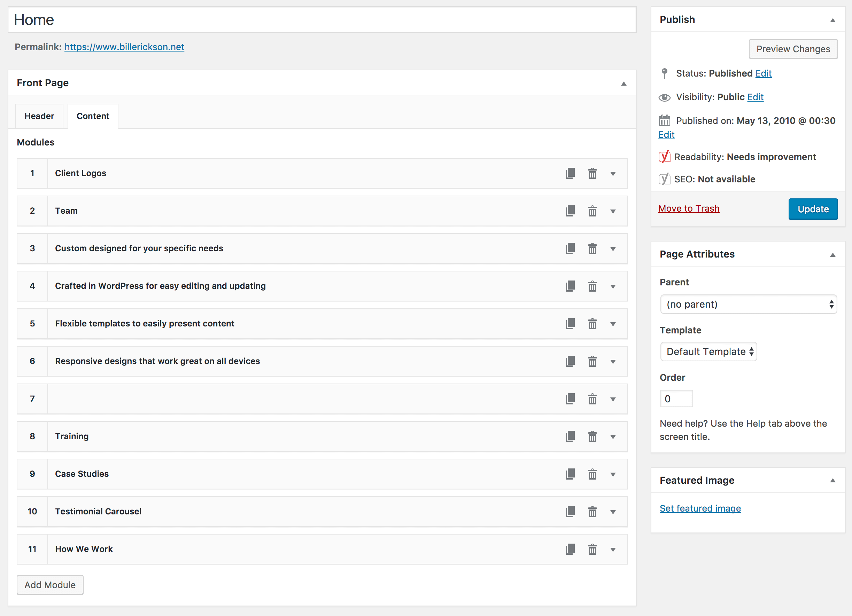Click the Order number input field
Image resolution: width=852 pixels, height=616 pixels.
point(676,398)
